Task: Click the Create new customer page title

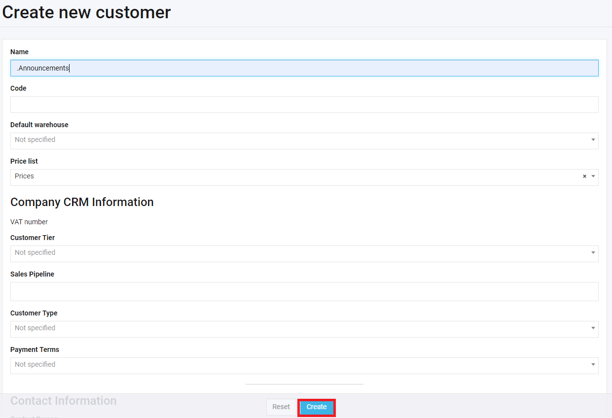Action: pos(87,13)
